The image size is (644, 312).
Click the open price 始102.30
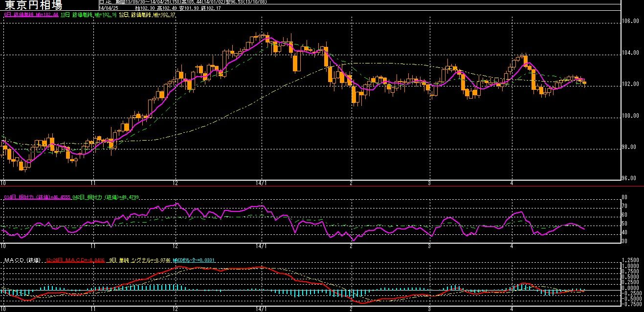point(145,8)
